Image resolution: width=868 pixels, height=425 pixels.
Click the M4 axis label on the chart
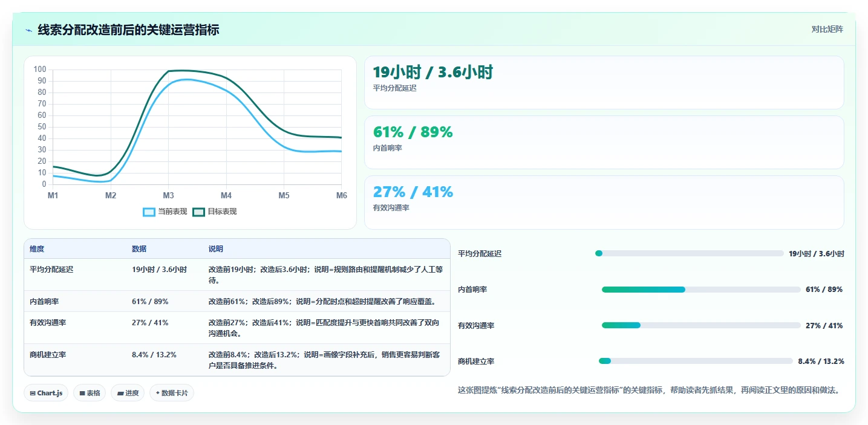[226, 195]
